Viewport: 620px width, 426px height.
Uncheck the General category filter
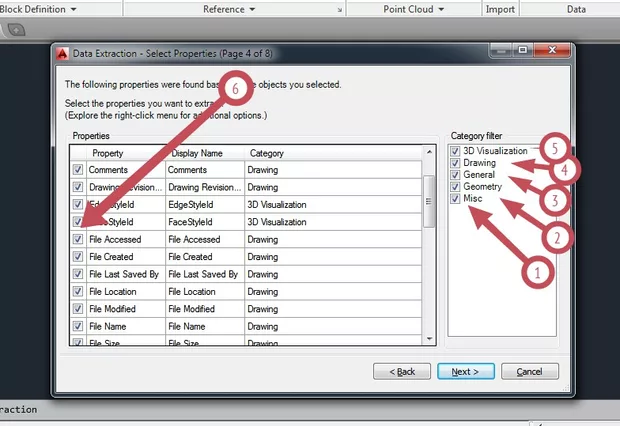[455, 175]
